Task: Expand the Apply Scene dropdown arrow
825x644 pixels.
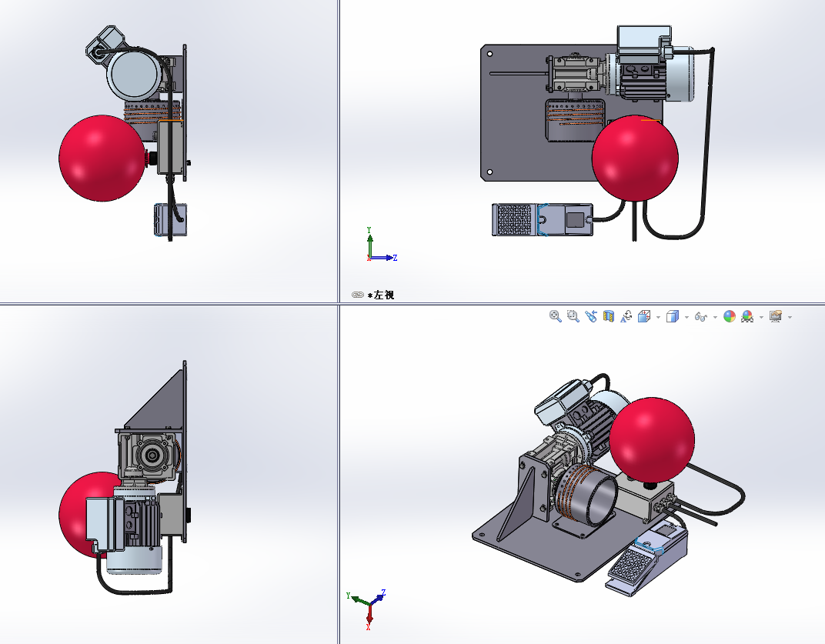Action: (x=761, y=317)
